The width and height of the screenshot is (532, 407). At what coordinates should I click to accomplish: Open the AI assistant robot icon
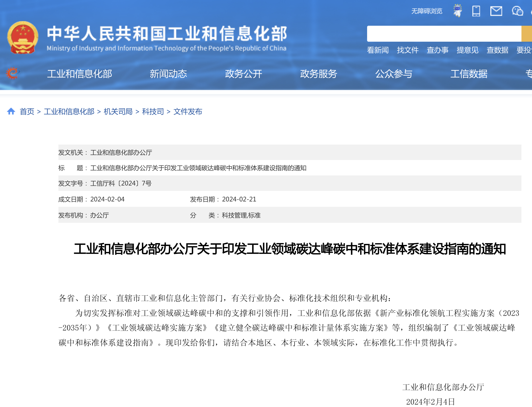tap(457, 11)
